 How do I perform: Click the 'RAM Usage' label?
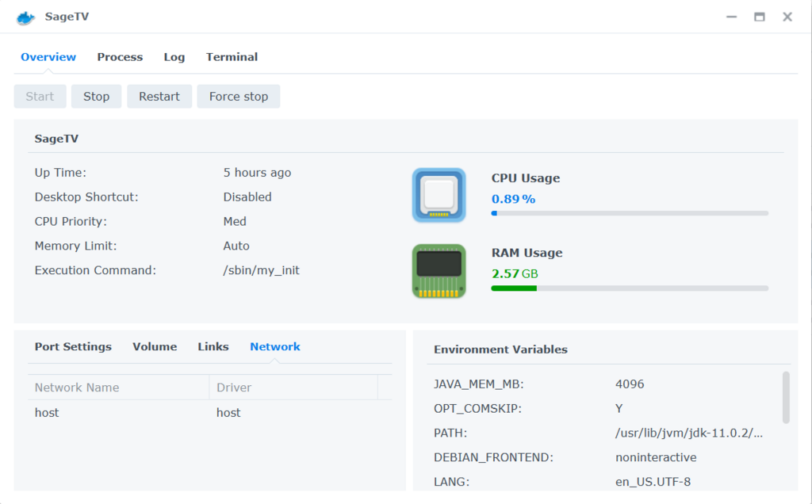(527, 253)
